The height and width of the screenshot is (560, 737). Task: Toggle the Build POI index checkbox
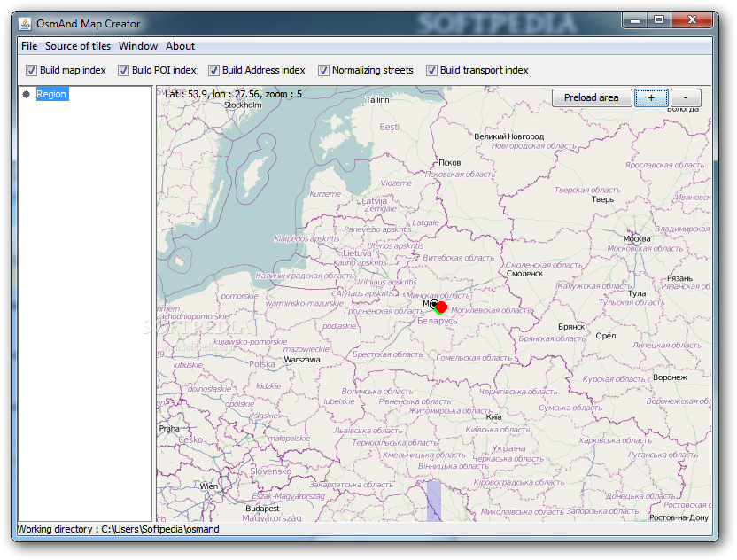pos(124,71)
